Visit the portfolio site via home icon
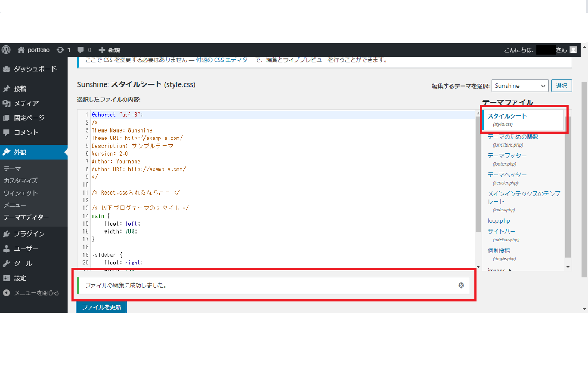 pyautogui.click(x=21, y=50)
